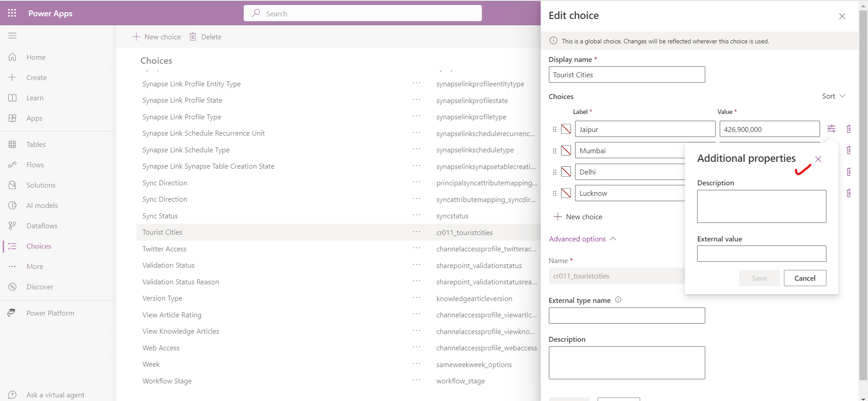
Task: Cancel the Additional properties popup
Action: click(x=805, y=278)
